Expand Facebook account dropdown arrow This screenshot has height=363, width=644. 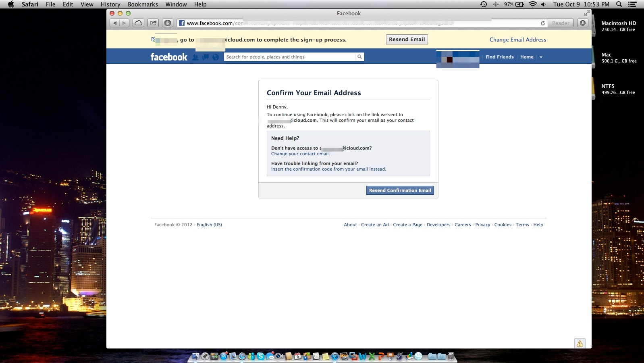[x=541, y=57]
